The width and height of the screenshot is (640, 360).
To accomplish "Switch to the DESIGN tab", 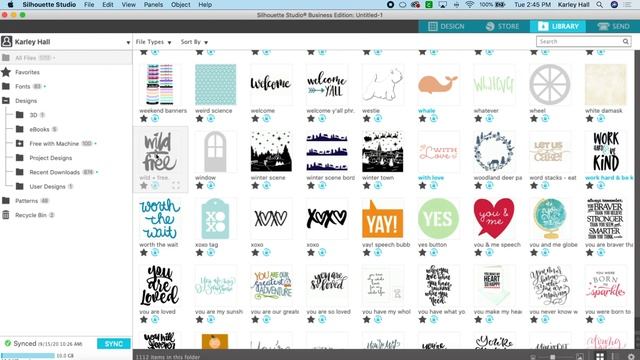I will 446,26.
